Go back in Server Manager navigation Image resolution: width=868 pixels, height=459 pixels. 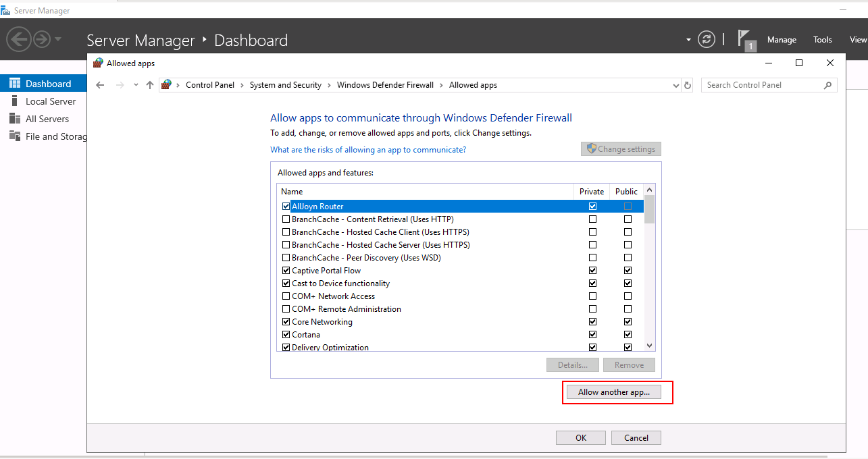click(18, 39)
